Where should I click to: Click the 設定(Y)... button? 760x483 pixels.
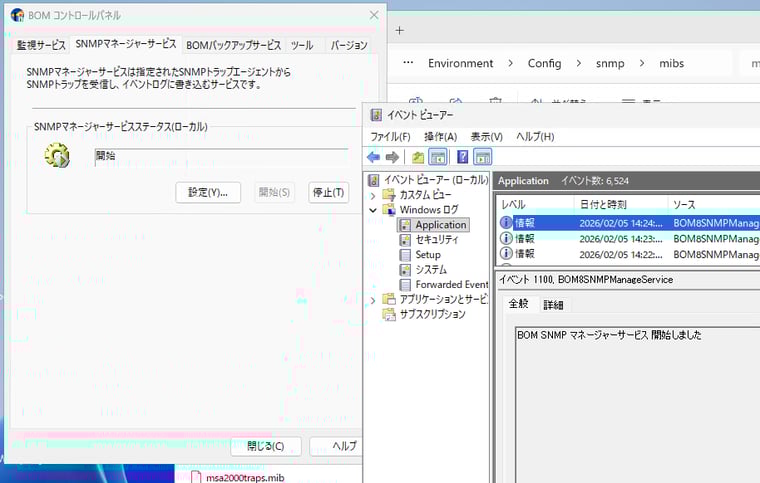pyautogui.click(x=208, y=192)
